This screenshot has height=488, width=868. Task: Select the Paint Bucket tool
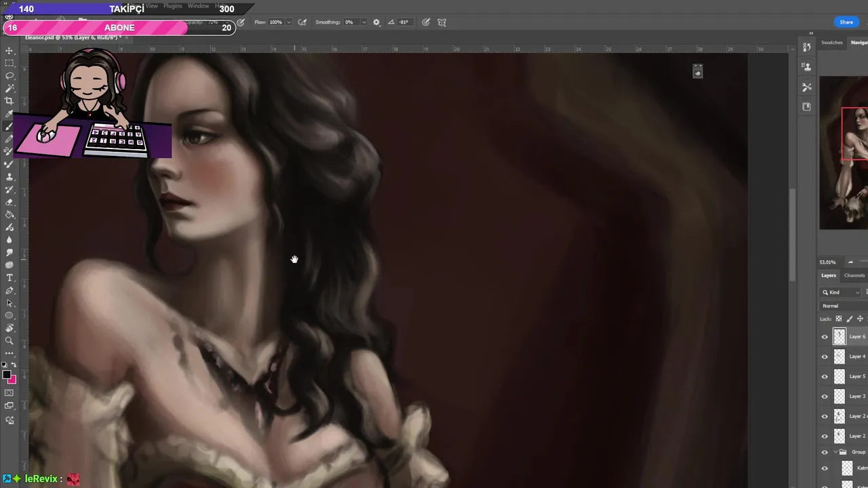[x=9, y=215]
